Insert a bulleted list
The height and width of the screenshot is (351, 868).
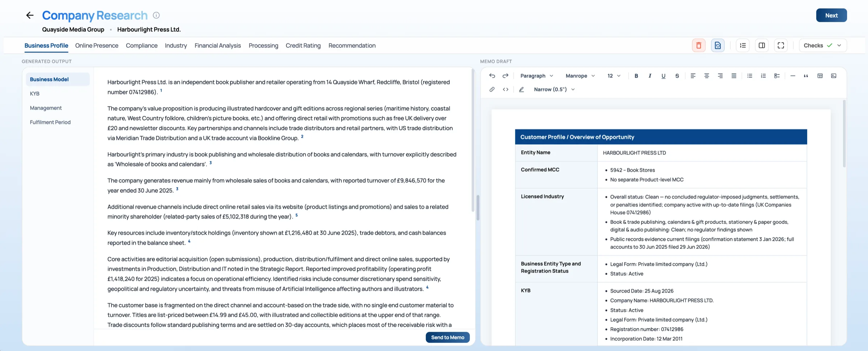tap(750, 76)
